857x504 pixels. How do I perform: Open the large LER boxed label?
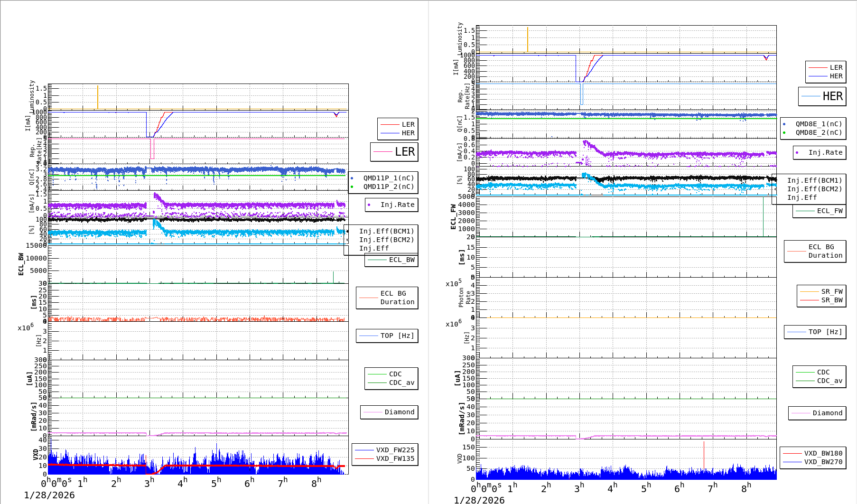[x=394, y=152]
